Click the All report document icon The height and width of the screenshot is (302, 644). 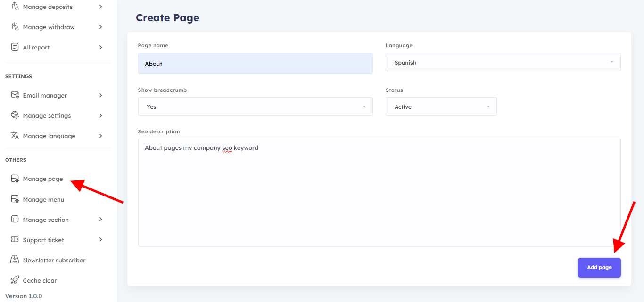point(15,47)
